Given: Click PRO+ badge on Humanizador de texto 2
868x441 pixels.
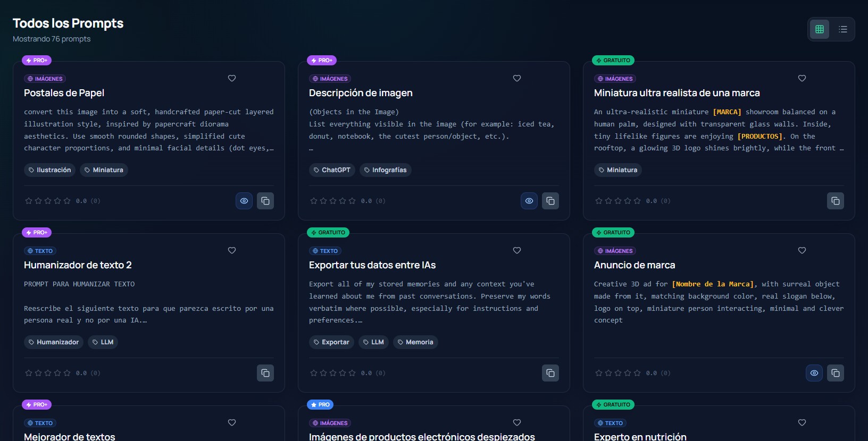Looking at the screenshot, I should click(x=37, y=233).
